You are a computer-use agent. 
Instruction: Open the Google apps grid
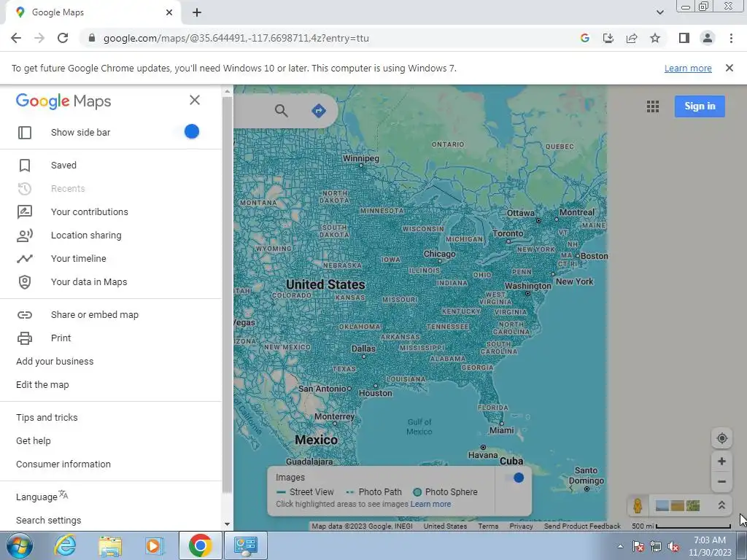(653, 106)
